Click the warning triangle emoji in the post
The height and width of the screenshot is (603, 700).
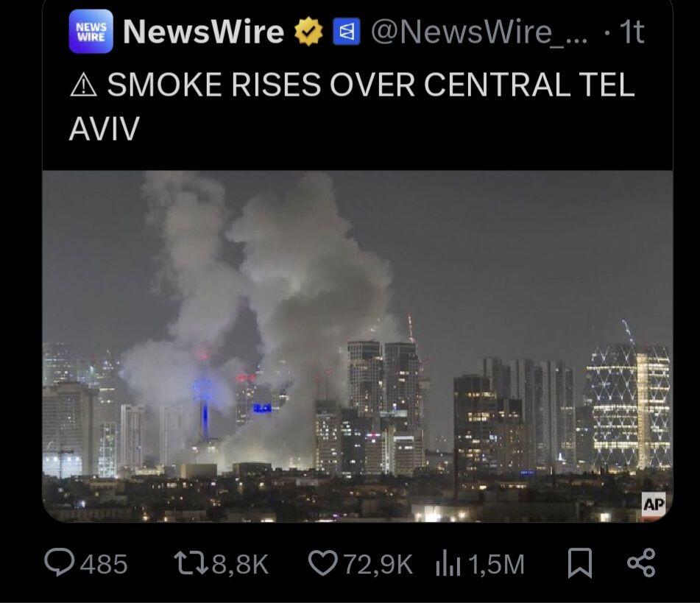tap(83, 85)
